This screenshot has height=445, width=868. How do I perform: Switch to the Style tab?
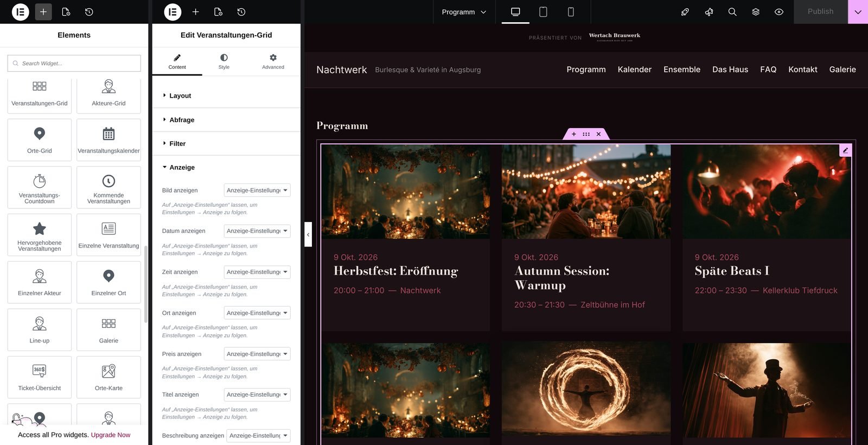coord(224,61)
